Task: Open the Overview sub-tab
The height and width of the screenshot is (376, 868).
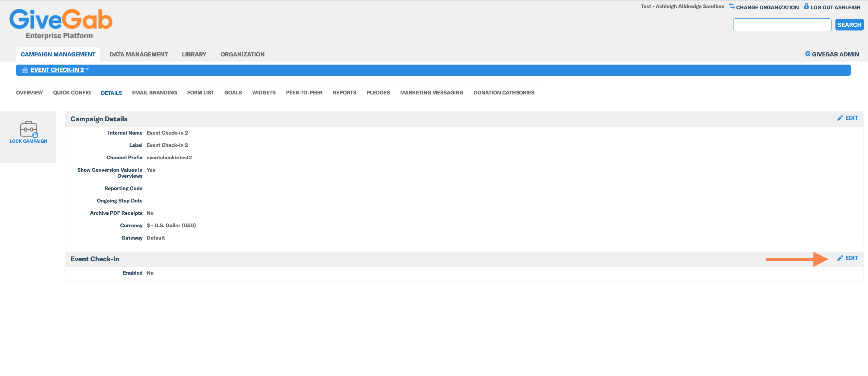Action: coord(29,93)
